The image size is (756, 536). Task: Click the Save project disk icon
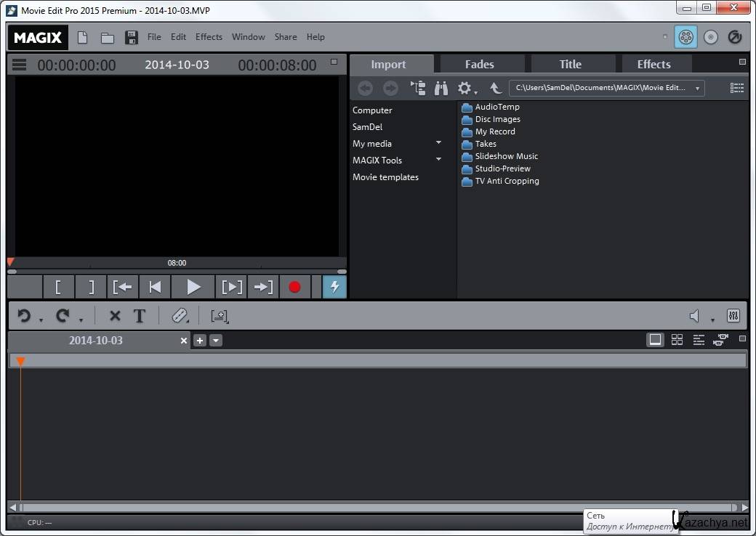click(132, 37)
